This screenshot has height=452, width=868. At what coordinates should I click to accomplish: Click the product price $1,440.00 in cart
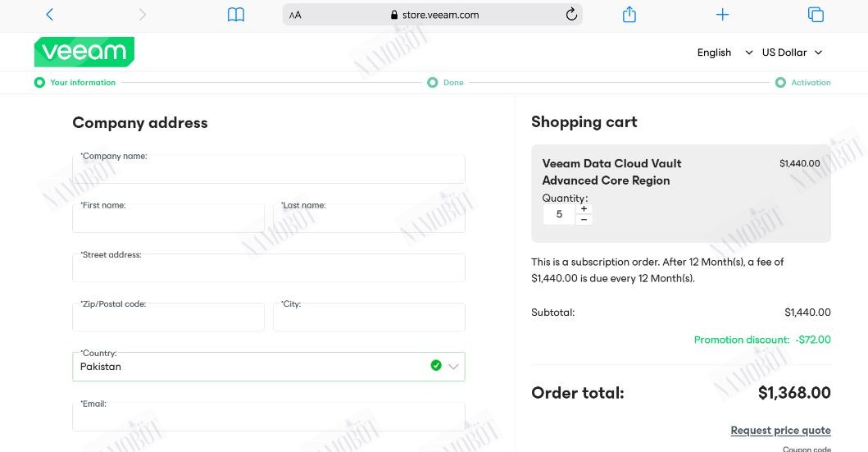[x=799, y=163]
